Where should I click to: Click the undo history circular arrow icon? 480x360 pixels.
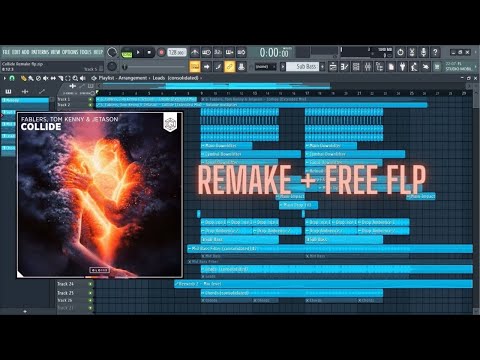tap(400, 52)
